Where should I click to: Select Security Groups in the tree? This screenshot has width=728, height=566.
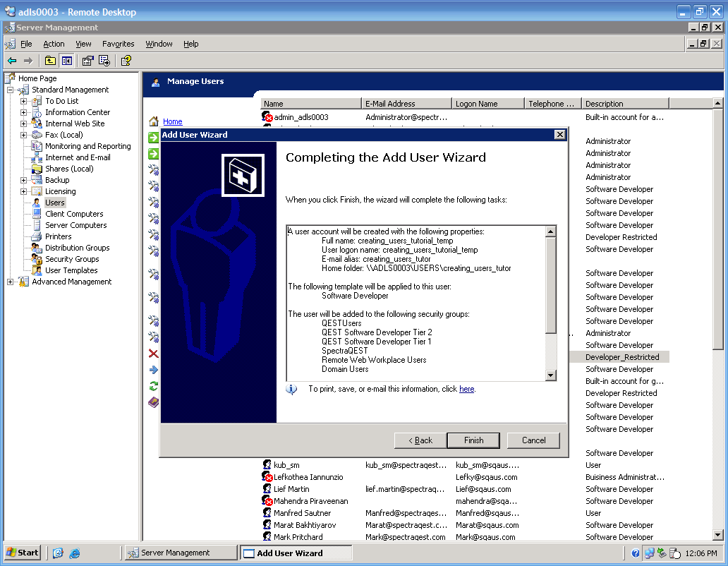point(71,259)
